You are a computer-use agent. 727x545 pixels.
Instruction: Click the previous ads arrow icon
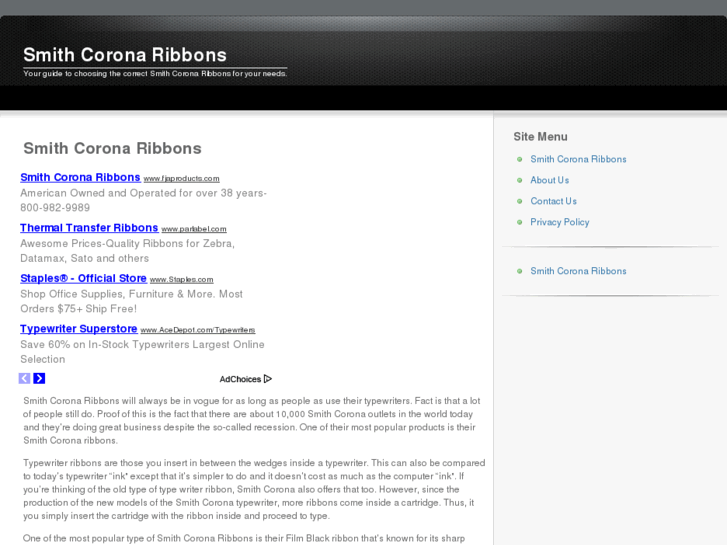24,378
